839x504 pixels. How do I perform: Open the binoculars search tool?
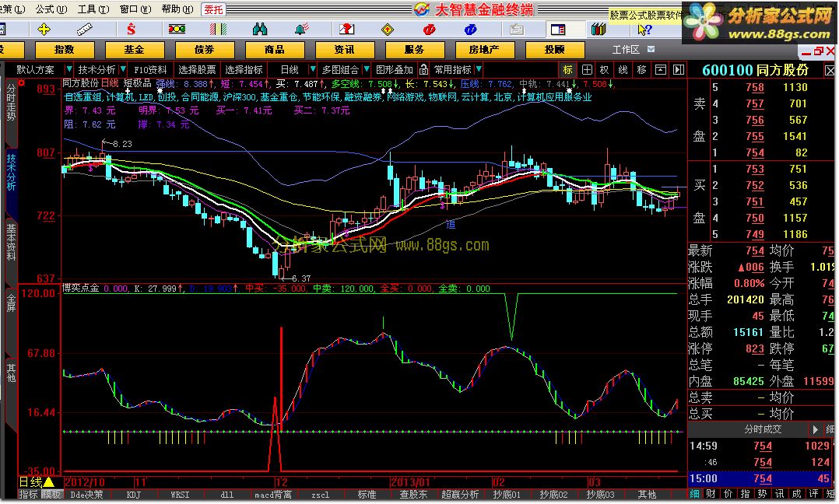click(x=260, y=30)
